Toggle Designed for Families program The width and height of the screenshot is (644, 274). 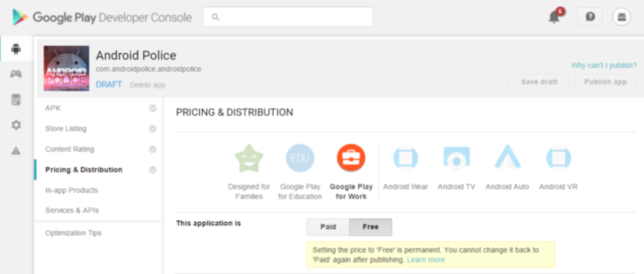249,158
